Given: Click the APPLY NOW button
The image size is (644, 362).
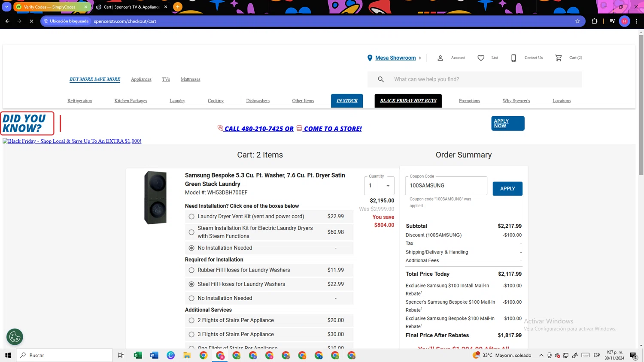Looking at the screenshot, I should tap(508, 124).
